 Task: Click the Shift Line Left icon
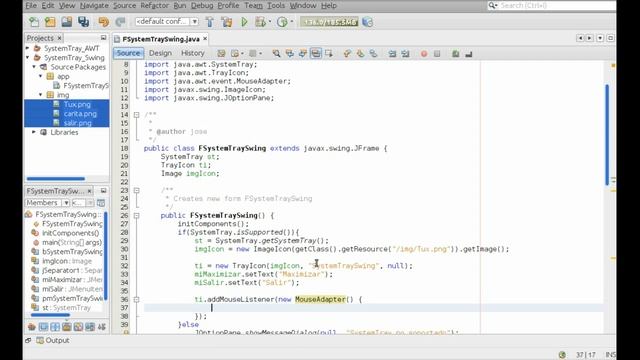coord(392,53)
